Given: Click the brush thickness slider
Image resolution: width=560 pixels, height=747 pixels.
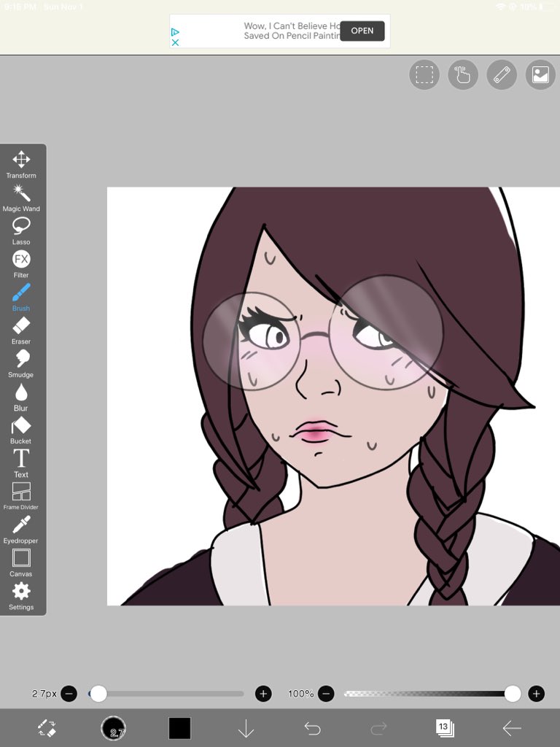Looking at the screenshot, I should (x=166, y=694).
